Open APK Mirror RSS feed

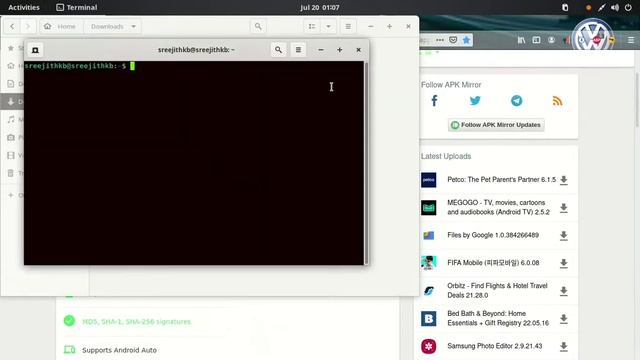pyautogui.click(x=558, y=101)
